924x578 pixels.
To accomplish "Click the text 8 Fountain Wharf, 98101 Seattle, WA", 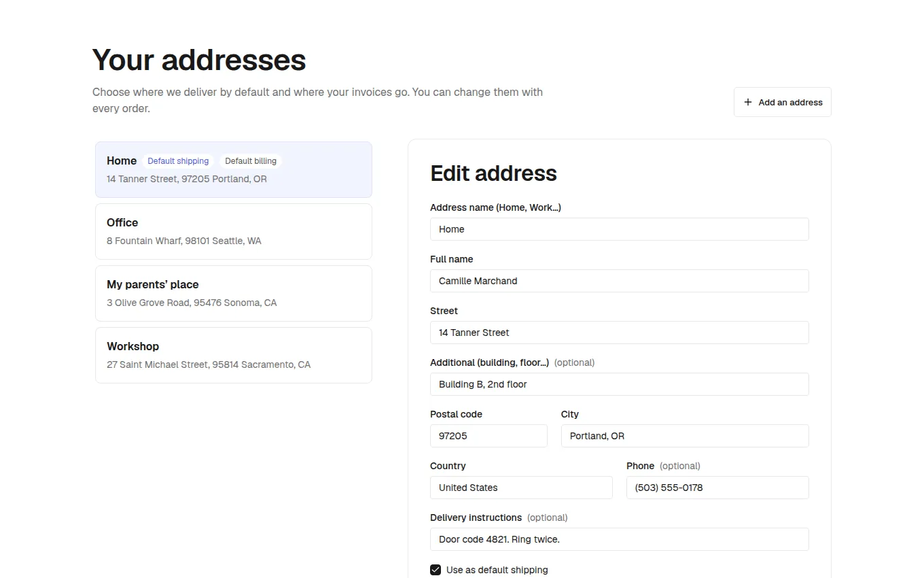I will [x=184, y=241].
